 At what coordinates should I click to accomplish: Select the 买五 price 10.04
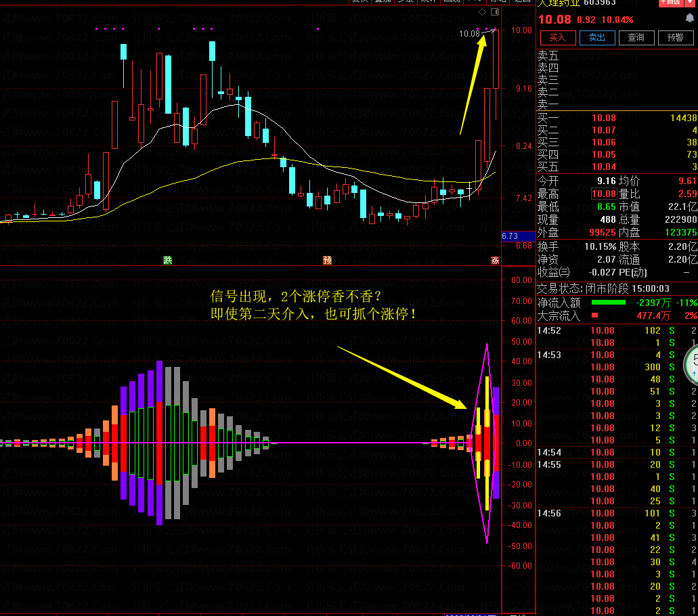[x=604, y=167]
